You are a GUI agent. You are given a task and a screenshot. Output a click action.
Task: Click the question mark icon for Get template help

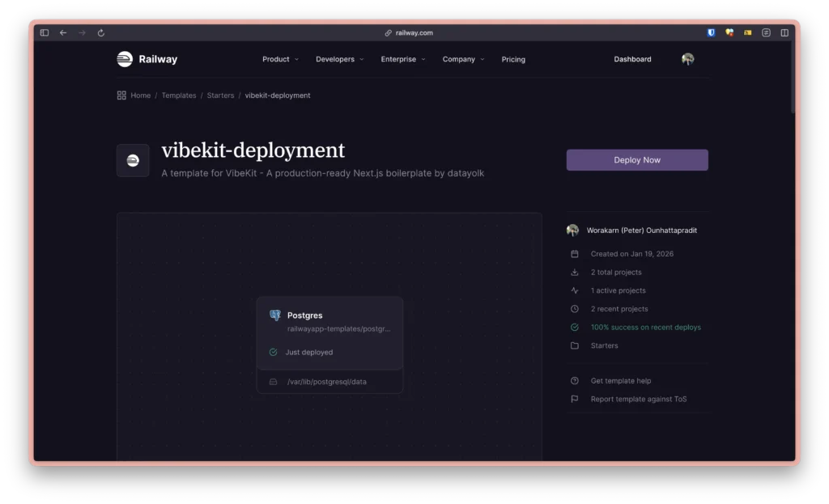coord(575,380)
